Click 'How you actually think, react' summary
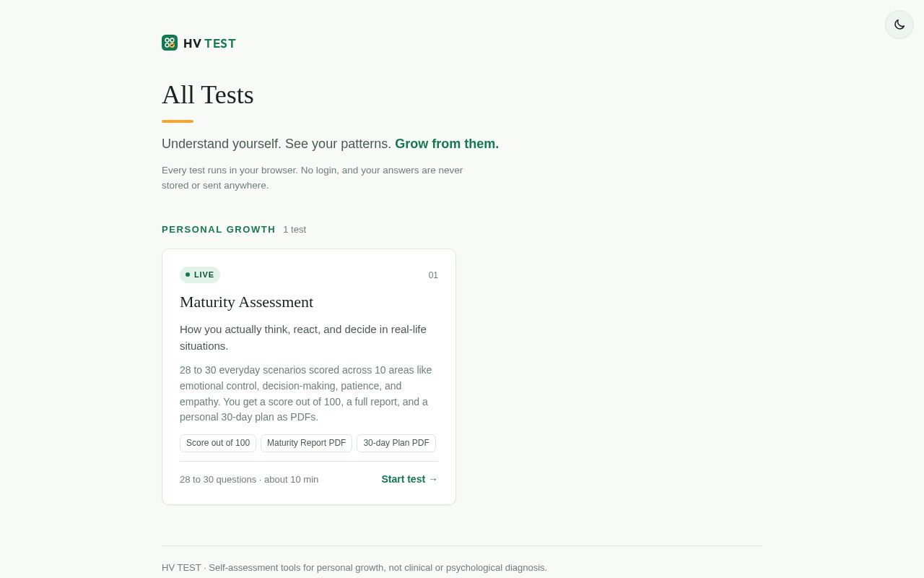 pos(303,337)
